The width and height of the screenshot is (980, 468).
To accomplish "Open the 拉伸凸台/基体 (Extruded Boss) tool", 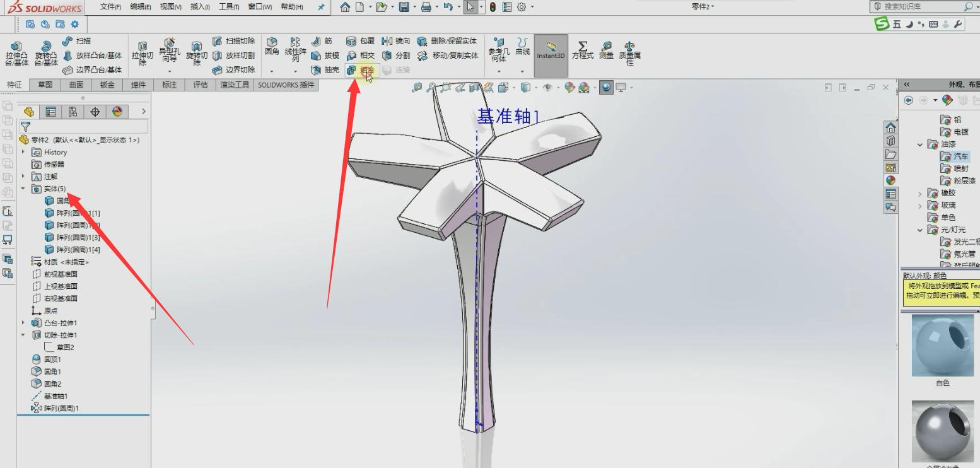I will 16,53.
